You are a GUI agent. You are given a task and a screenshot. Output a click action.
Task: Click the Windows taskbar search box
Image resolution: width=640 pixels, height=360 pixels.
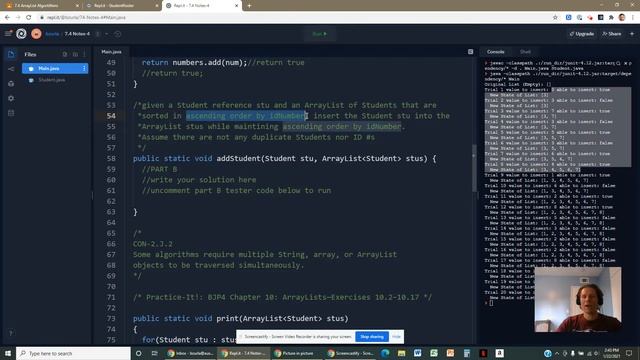click(73, 353)
